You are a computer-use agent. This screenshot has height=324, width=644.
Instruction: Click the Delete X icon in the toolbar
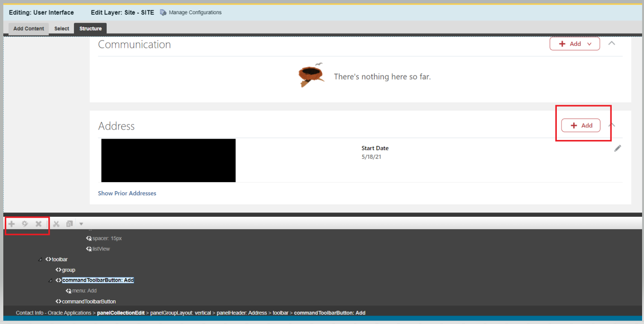click(38, 223)
